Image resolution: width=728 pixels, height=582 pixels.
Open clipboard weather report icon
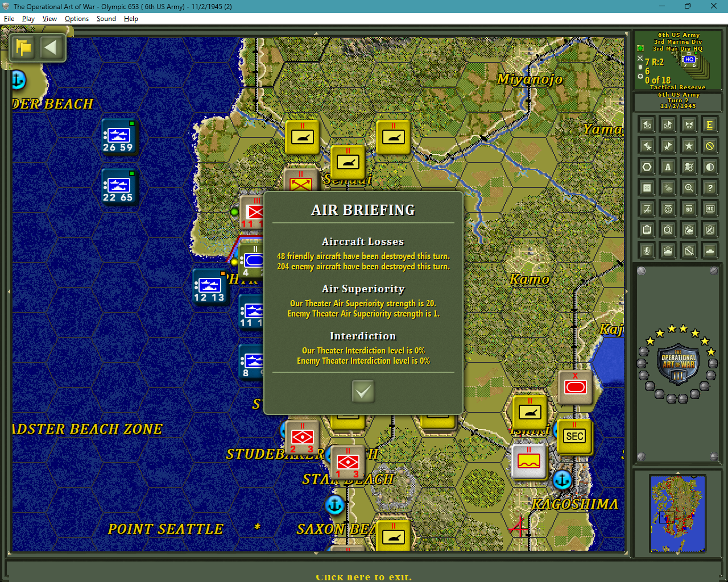pos(689,230)
